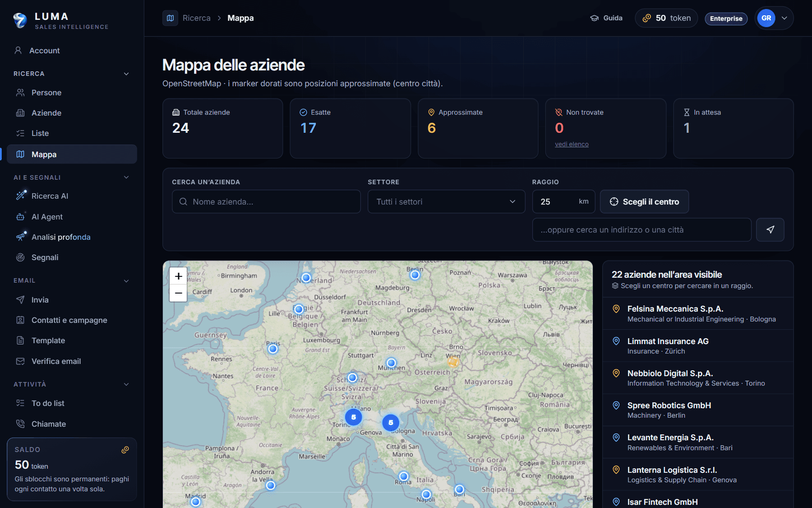Image resolution: width=812 pixels, height=508 pixels.
Task: Collapse the Email sidebar section
Action: [126, 280]
